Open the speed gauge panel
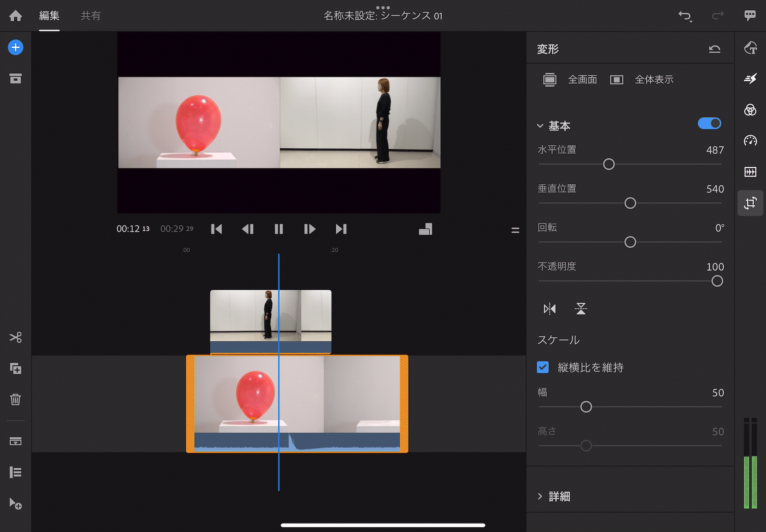Screen dimensions: 766x532 click(x=750, y=141)
